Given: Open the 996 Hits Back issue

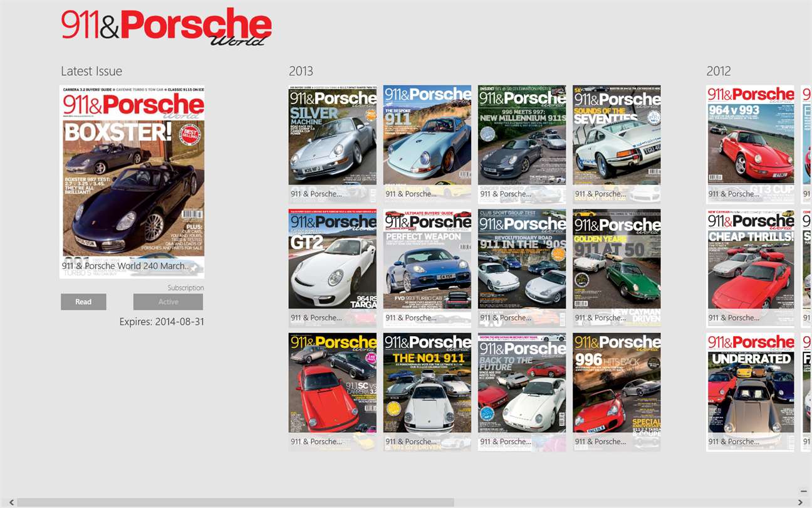Looking at the screenshot, I should [x=617, y=391].
